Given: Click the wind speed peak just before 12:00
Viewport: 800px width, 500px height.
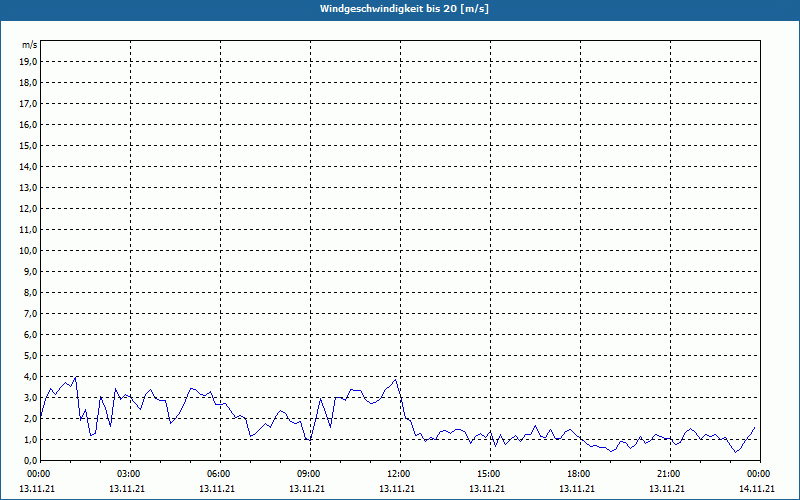Looking at the screenshot, I should tap(396, 379).
